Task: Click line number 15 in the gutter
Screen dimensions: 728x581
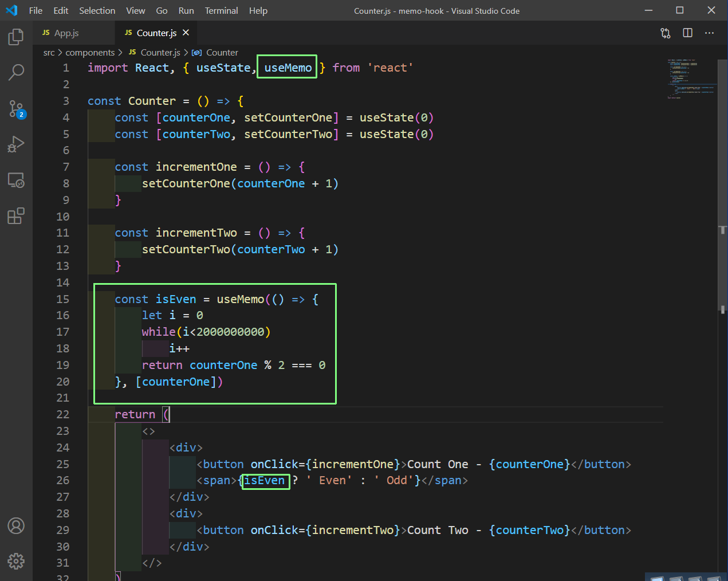Action: (62, 299)
